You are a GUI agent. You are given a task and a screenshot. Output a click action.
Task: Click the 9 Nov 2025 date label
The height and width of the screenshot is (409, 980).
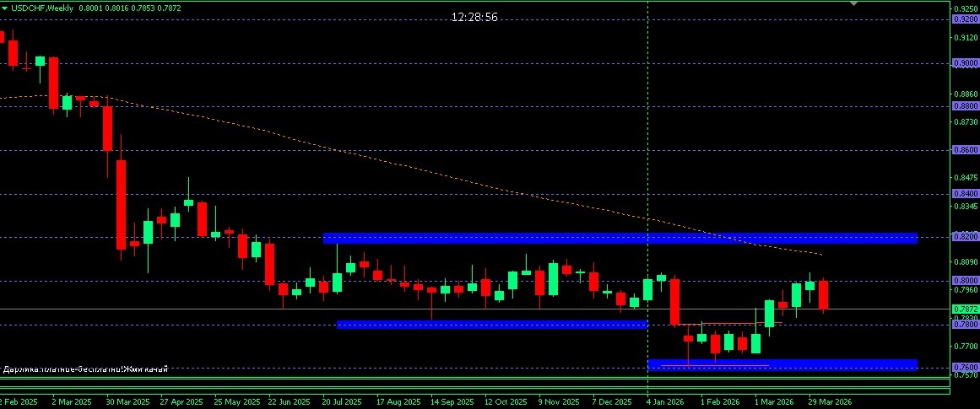coord(560,403)
